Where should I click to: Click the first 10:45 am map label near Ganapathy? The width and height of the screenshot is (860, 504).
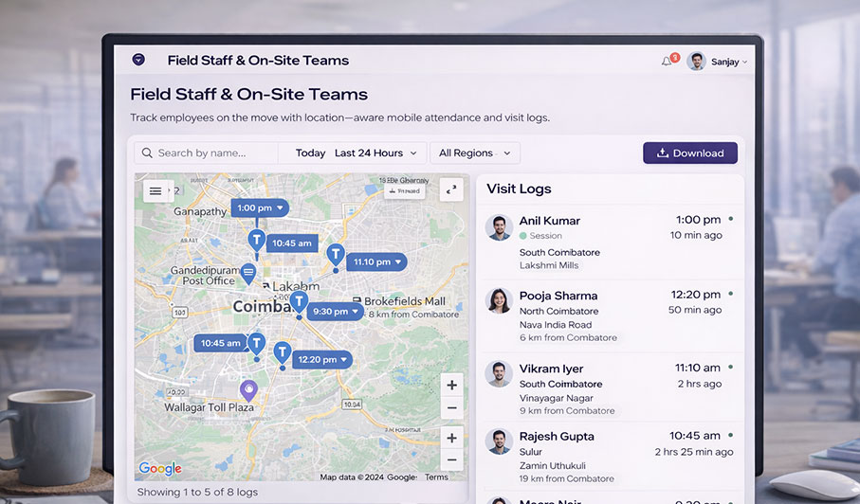tap(292, 243)
